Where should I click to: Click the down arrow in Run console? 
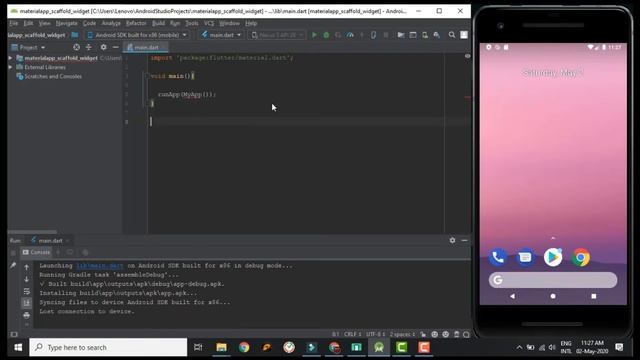click(x=27, y=279)
